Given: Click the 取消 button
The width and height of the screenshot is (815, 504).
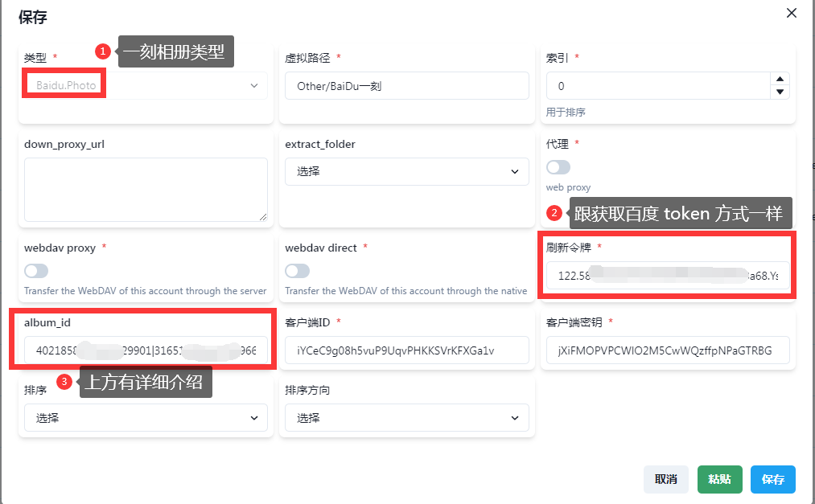Looking at the screenshot, I should pyautogui.click(x=665, y=479).
